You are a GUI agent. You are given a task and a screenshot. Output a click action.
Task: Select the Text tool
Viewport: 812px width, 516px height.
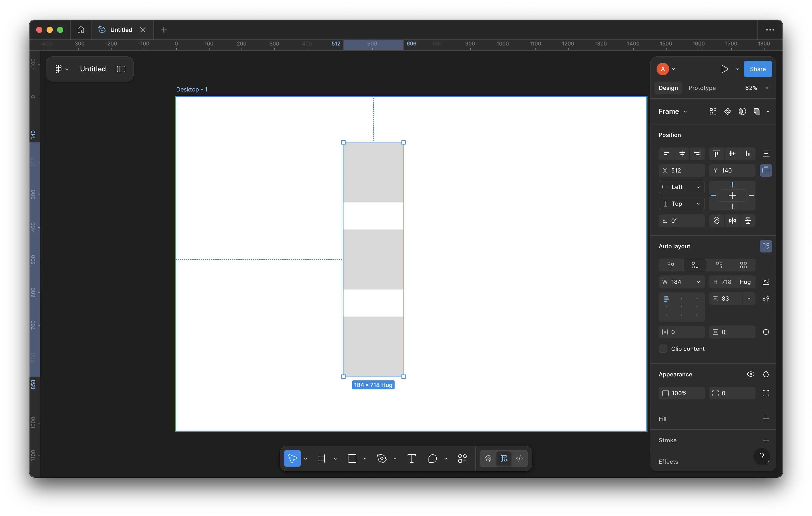411,458
